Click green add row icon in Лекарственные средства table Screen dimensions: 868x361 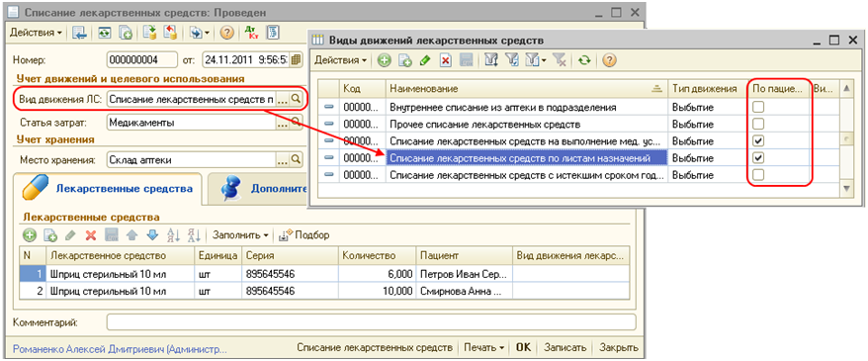[x=30, y=235]
